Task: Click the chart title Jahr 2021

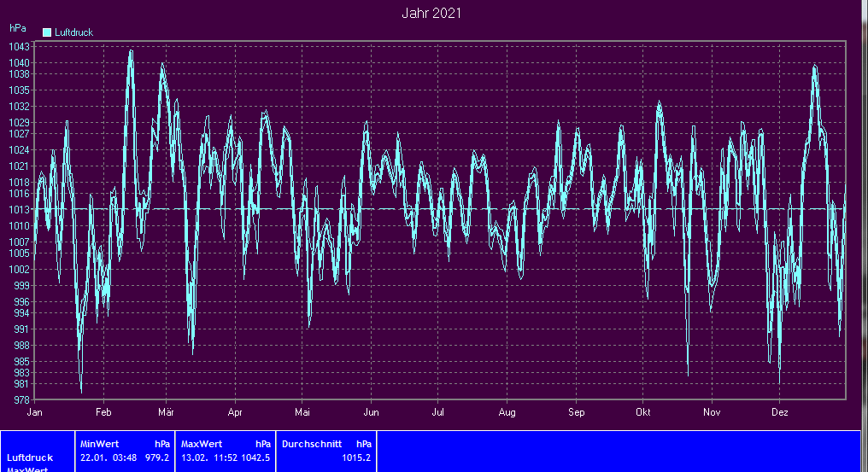Action: (433, 14)
